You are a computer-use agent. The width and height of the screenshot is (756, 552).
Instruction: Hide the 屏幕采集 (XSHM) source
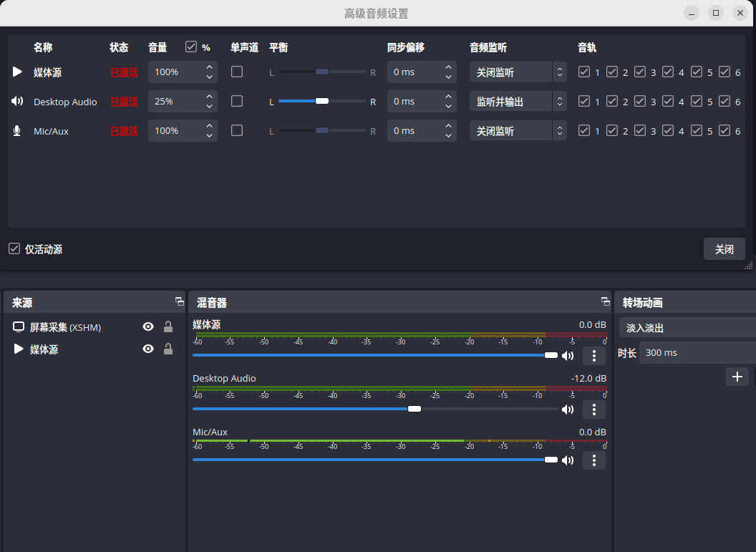(x=148, y=327)
